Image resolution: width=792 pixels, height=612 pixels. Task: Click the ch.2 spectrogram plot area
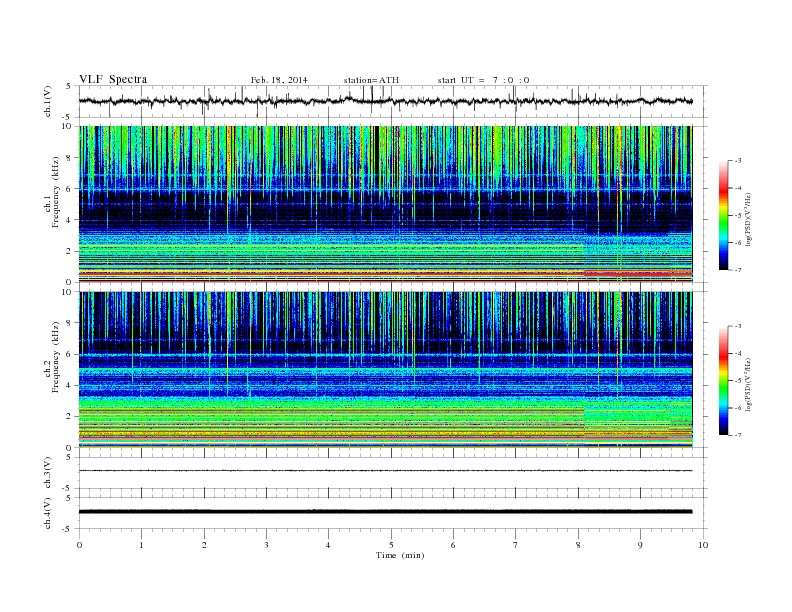coord(385,370)
